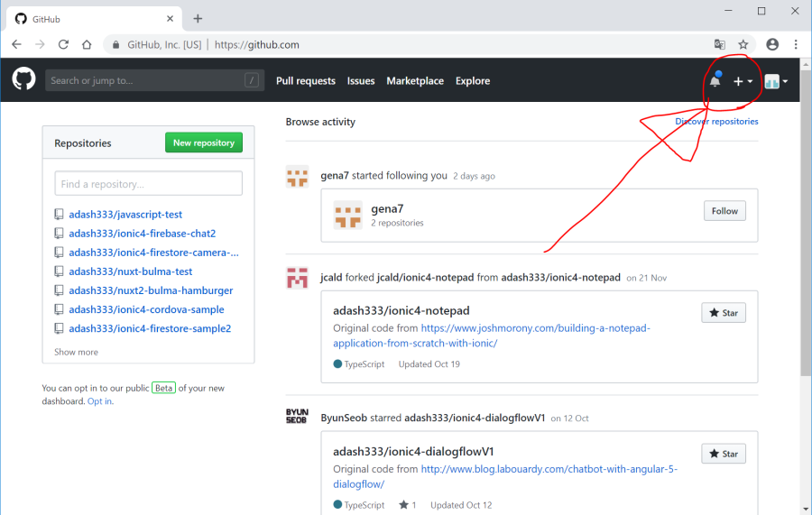Bookmark this page with star icon
This screenshot has height=515, width=812.
pos(743,44)
